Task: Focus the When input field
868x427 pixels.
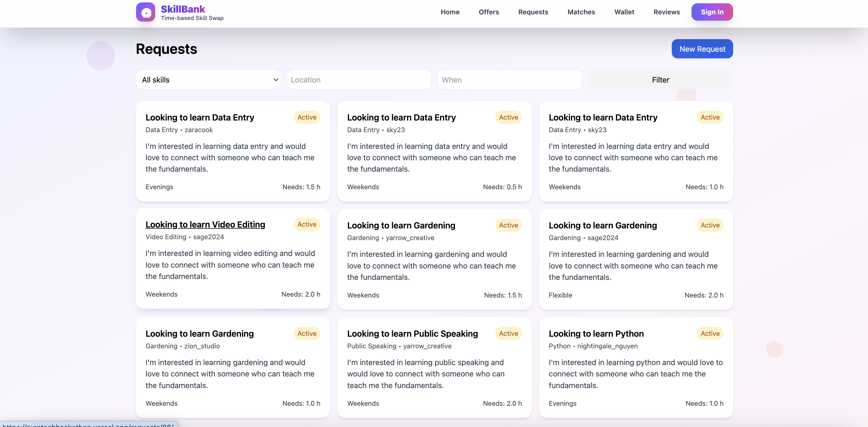Action: (x=509, y=80)
